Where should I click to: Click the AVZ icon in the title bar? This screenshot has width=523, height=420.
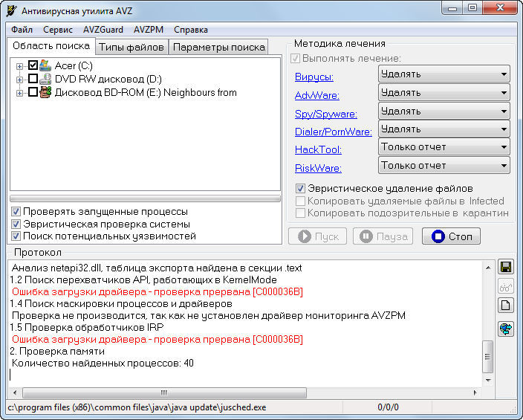tap(10, 9)
